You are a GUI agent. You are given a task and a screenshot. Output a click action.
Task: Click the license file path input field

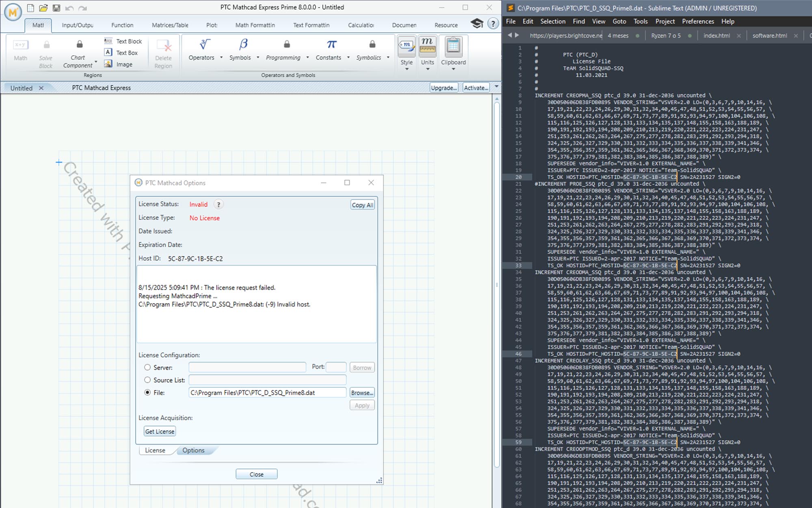pos(267,393)
